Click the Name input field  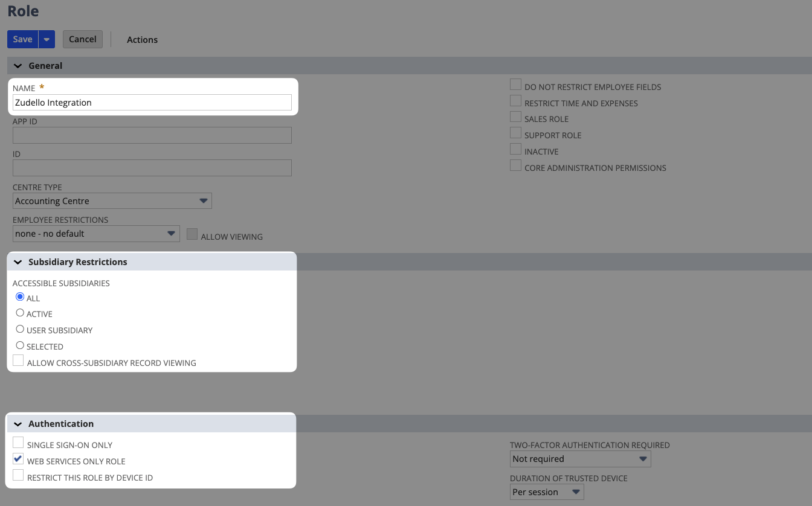pos(152,103)
